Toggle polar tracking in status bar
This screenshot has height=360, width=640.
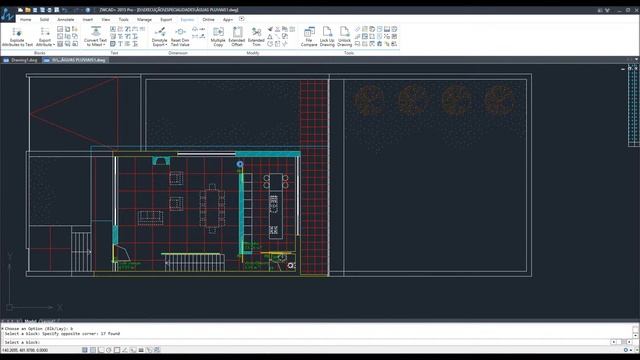[x=109, y=350]
